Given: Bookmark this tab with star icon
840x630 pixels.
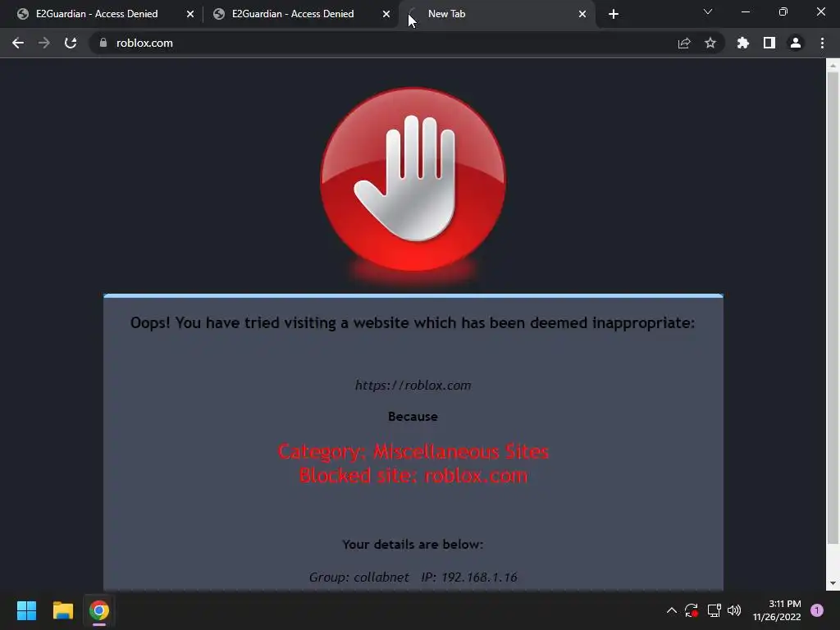Looking at the screenshot, I should [x=710, y=43].
